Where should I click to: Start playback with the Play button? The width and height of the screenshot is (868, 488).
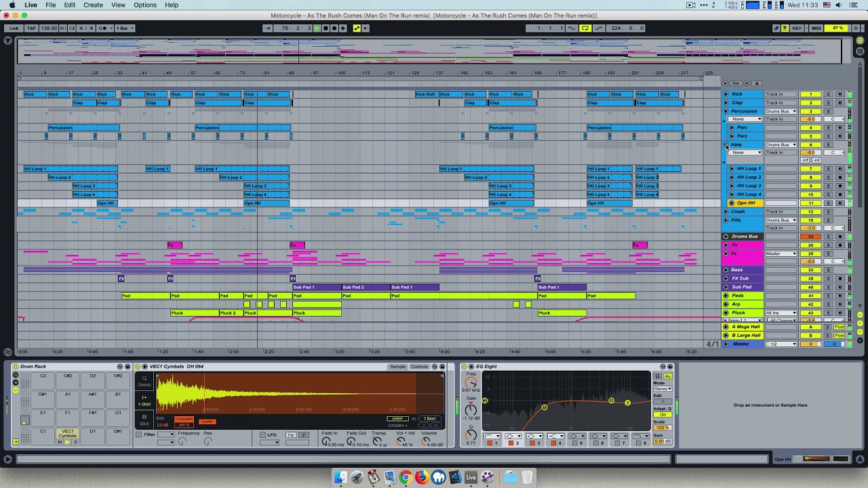coord(317,28)
